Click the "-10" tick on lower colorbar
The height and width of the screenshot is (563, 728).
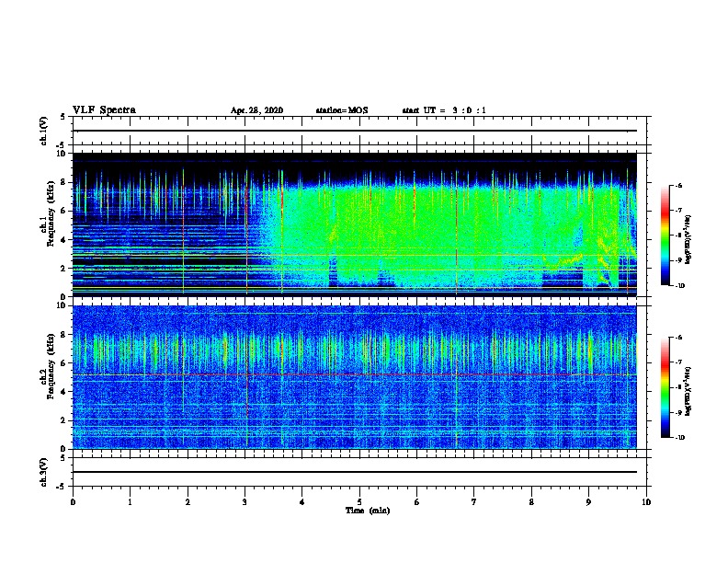[x=679, y=438]
